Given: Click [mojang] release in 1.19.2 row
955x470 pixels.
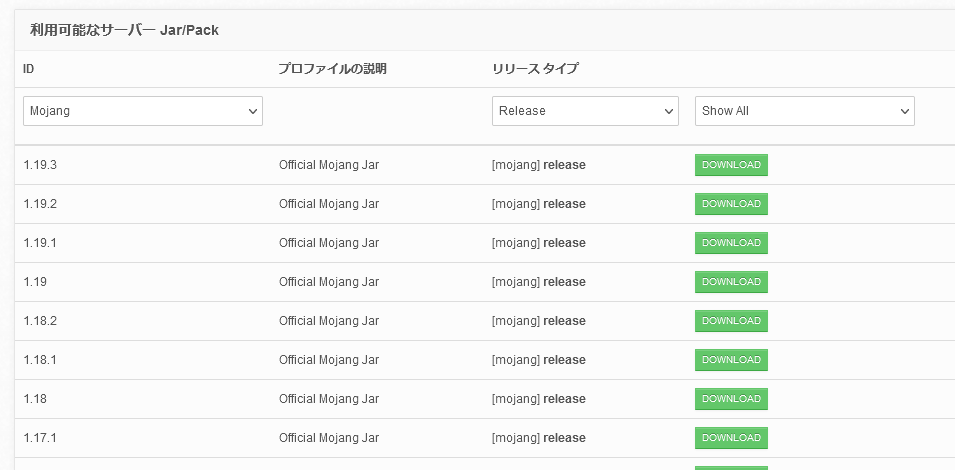Looking at the screenshot, I should 538,204.
